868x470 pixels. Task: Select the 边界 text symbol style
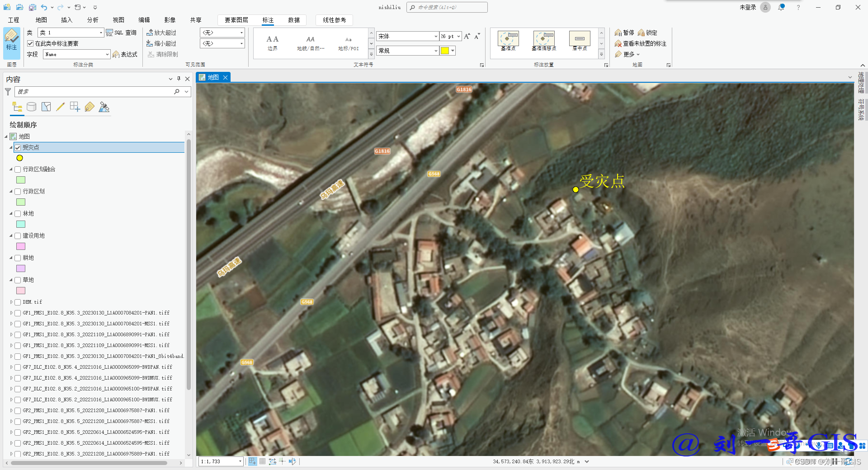tap(273, 43)
